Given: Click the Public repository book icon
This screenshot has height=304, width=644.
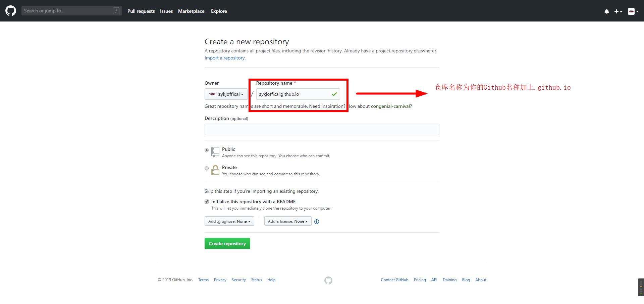Looking at the screenshot, I should 215,152.
